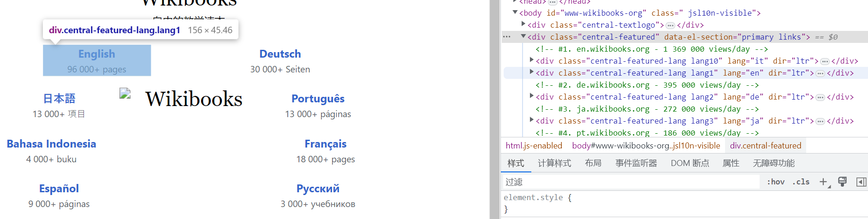Open the DOM 断点 tab

[x=690, y=163]
